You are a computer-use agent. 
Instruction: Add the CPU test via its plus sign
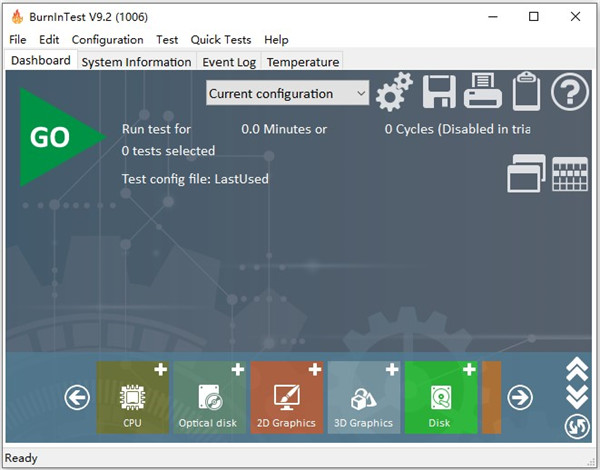161,370
